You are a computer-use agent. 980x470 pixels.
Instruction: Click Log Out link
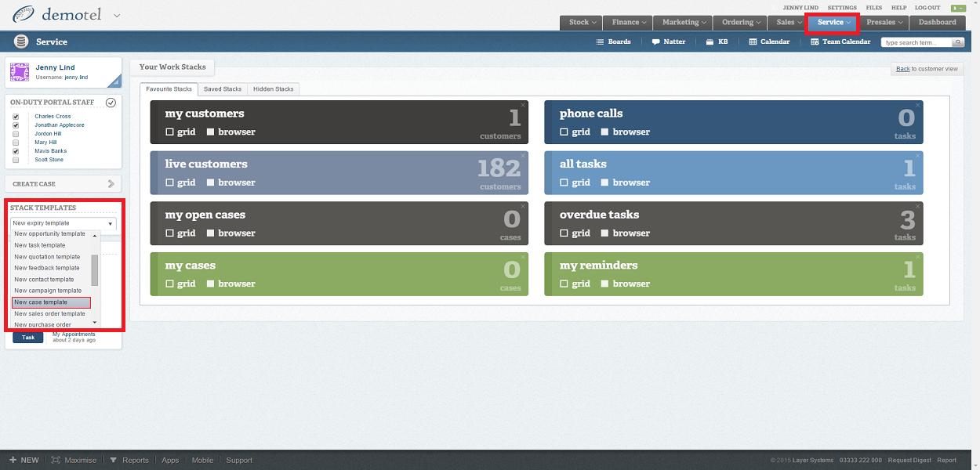927,8
